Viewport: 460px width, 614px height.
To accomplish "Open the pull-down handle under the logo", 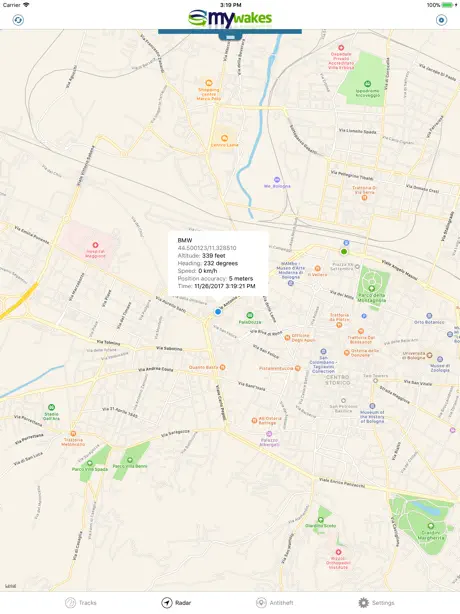I will [230, 37].
